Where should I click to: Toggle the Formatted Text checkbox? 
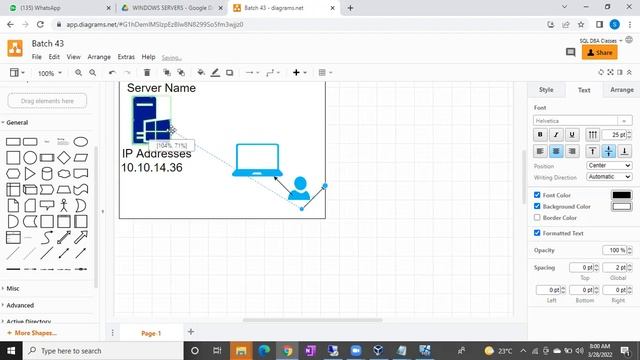pos(537,233)
